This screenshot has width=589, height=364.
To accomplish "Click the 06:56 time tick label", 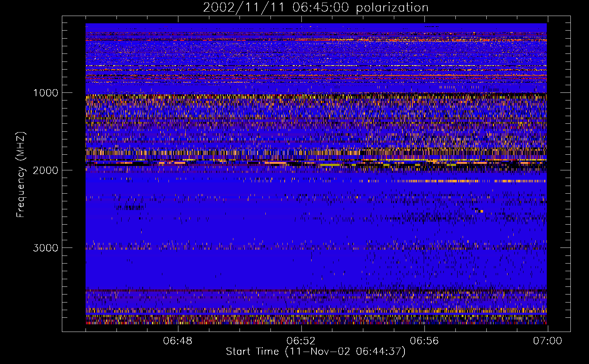I will [424, 341].
